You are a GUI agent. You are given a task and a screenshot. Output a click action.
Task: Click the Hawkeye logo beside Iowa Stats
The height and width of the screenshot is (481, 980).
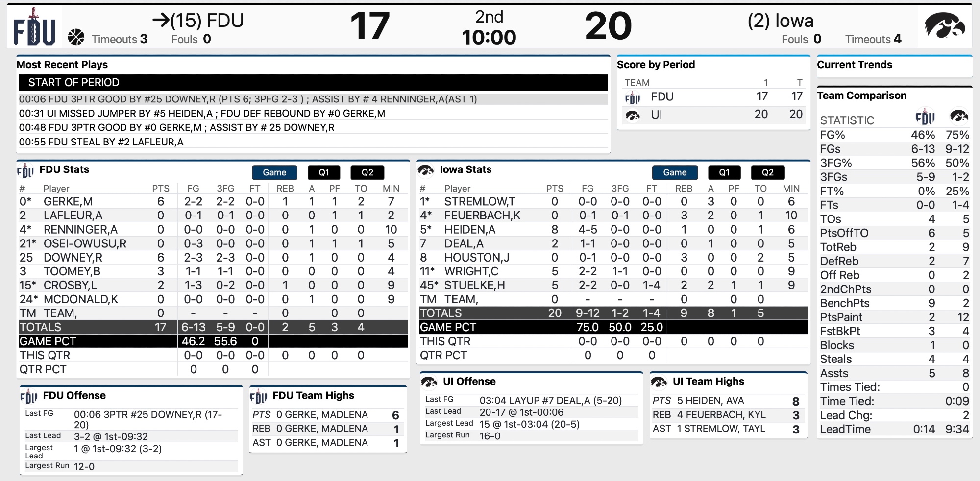[426, 170]
